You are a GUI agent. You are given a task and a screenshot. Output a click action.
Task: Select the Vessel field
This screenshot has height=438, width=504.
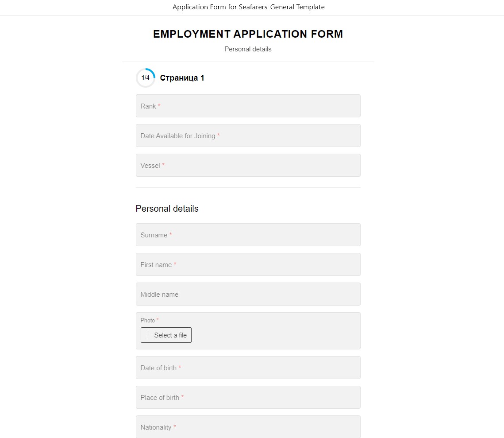[x=248, y=166]
